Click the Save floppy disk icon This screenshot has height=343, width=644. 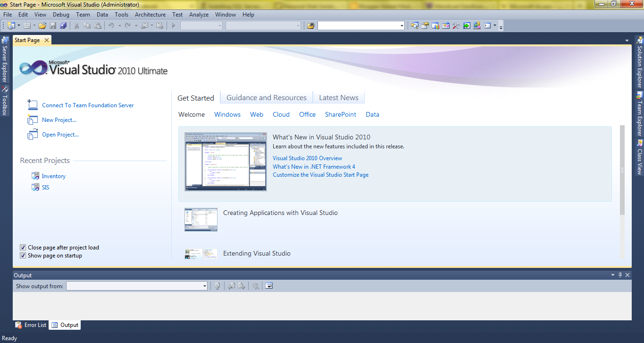pos(53,26)
